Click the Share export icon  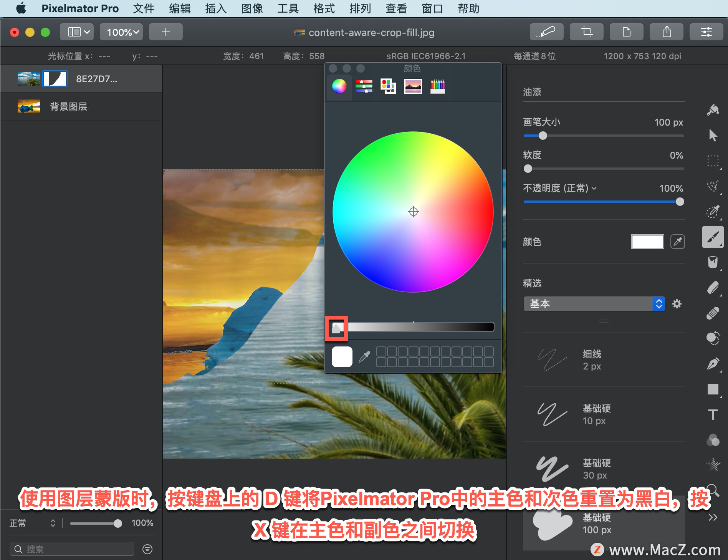(x=666, y=32)
